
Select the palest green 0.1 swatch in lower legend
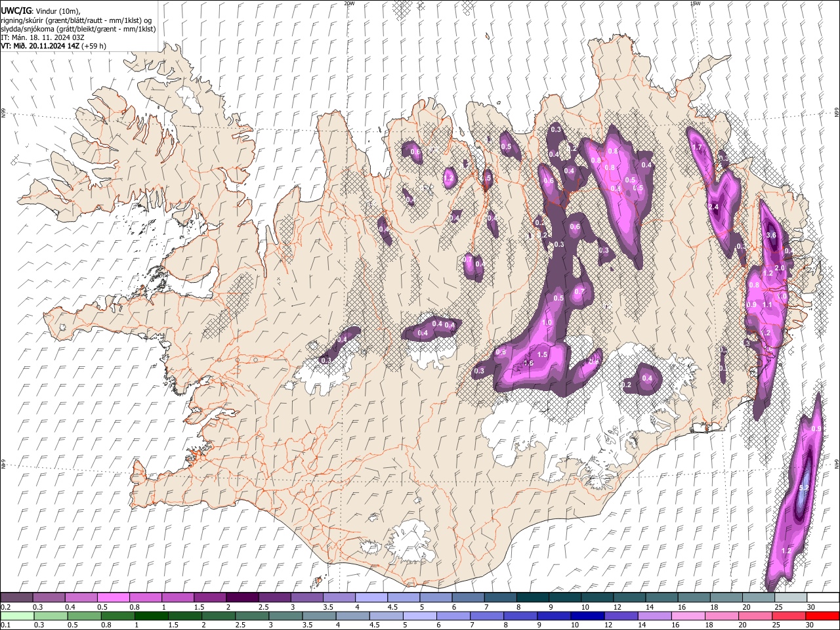pos(17,616)
